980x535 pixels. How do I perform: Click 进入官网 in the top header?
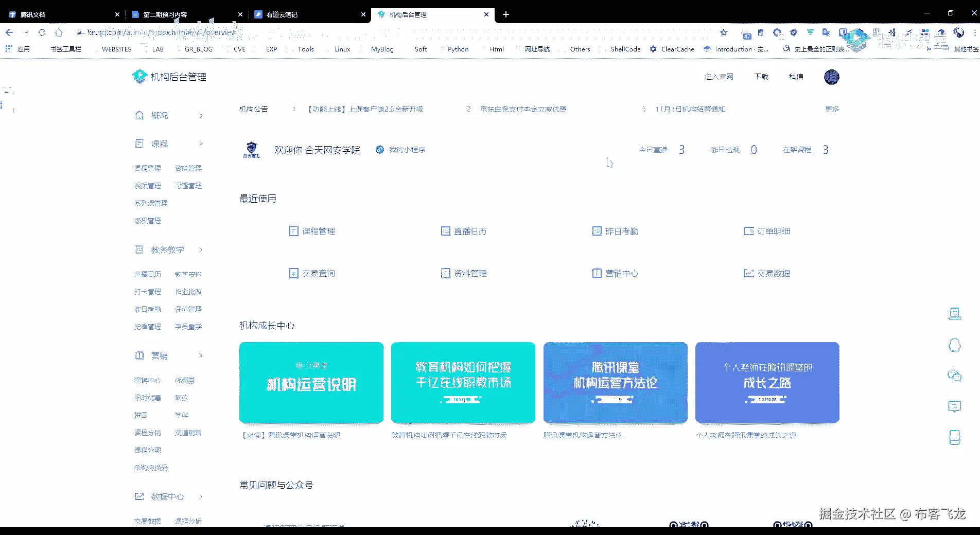[x=719, y=77]
